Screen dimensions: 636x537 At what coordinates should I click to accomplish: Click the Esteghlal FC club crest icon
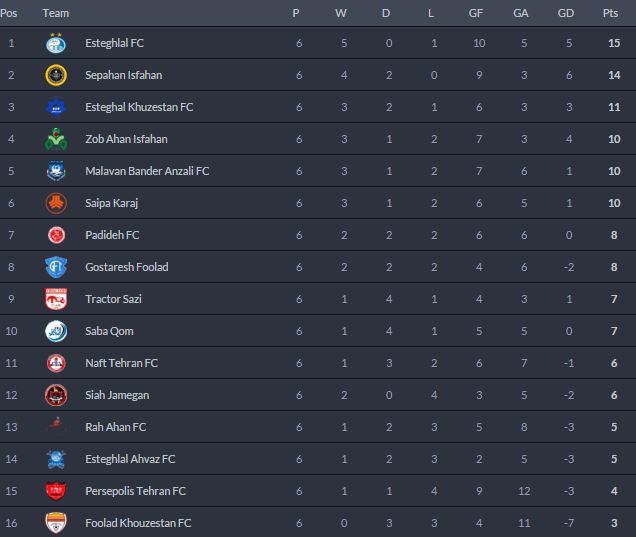tap(55, 43)
